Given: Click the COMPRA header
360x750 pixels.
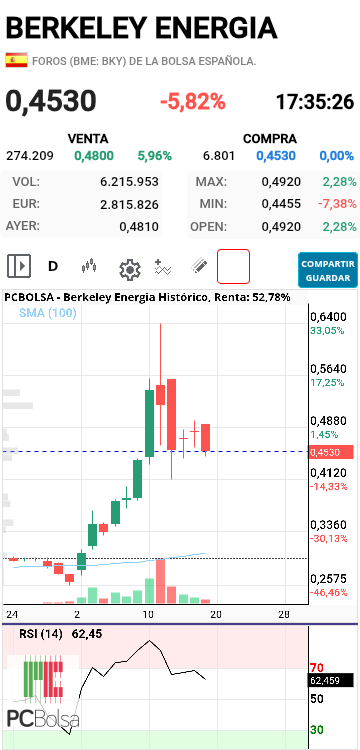Looking at the screenshot, I should click(270, 139).
